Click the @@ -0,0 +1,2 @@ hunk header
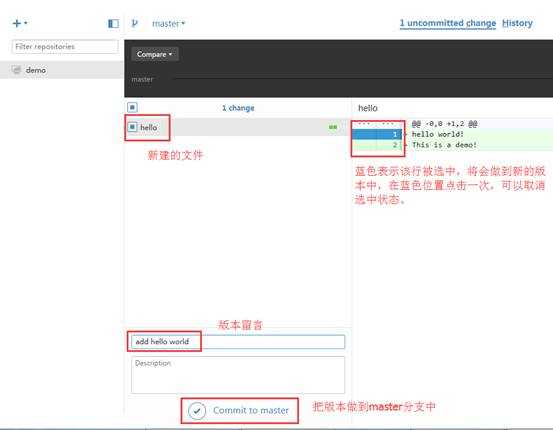Image resolution: width=553 pixels, height=430 pixels. click(444, 124)
